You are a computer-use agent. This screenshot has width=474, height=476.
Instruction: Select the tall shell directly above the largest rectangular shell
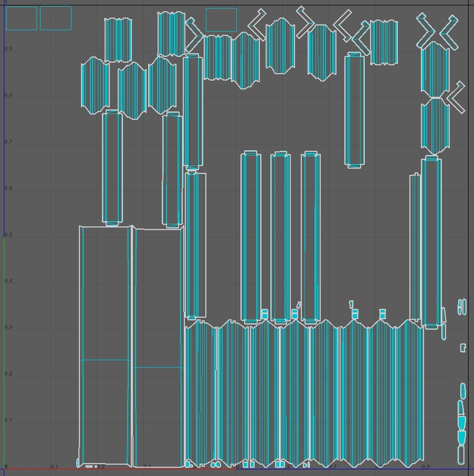click(x=112, y=168)
